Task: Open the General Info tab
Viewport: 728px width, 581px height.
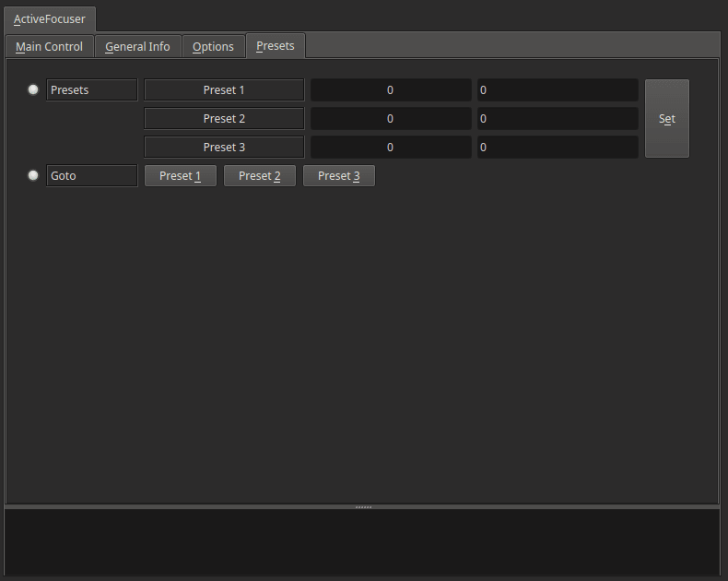Action: (x=137, y=46)
